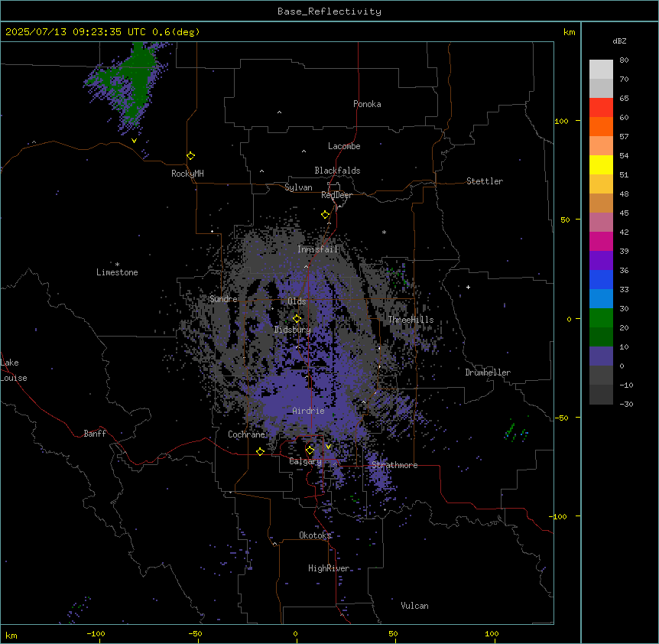Click the yellow diamond marker above Calgary label
659x644 pixels.
coord(310,450)
